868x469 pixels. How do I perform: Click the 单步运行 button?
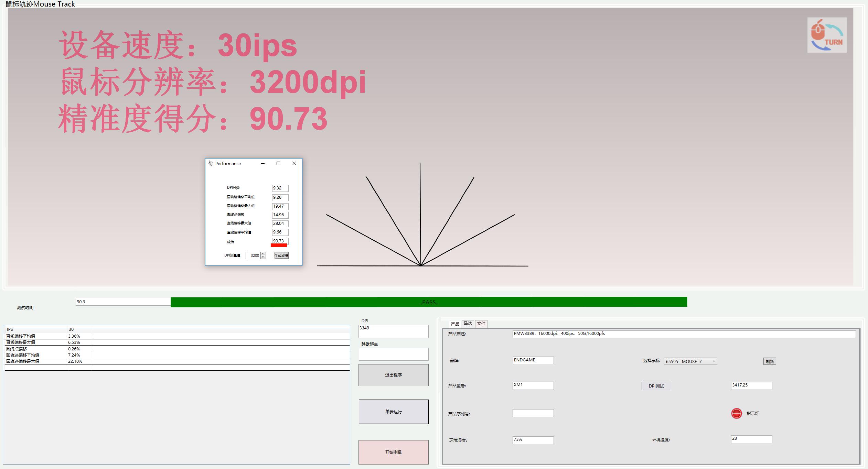point(393,411)
